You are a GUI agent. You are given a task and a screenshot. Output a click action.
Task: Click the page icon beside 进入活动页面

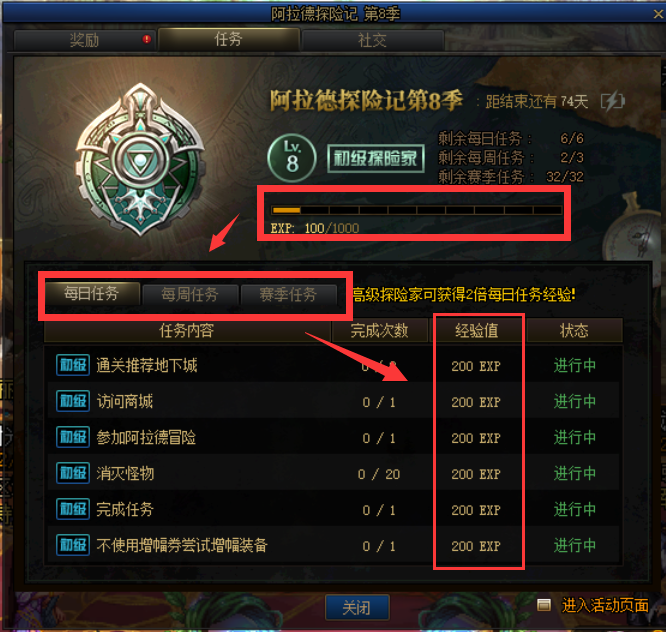tap(544, 605)
